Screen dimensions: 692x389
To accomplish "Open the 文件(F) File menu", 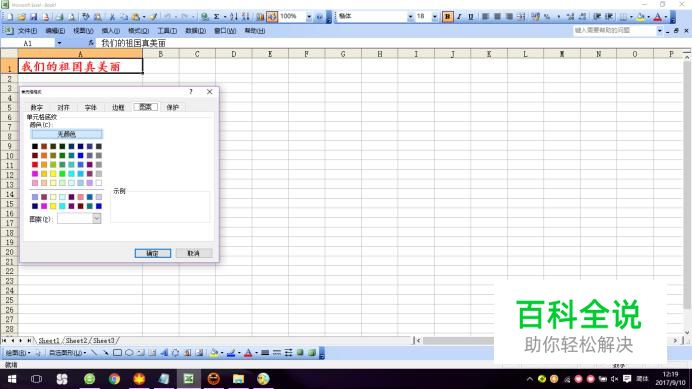I will 27,31.
